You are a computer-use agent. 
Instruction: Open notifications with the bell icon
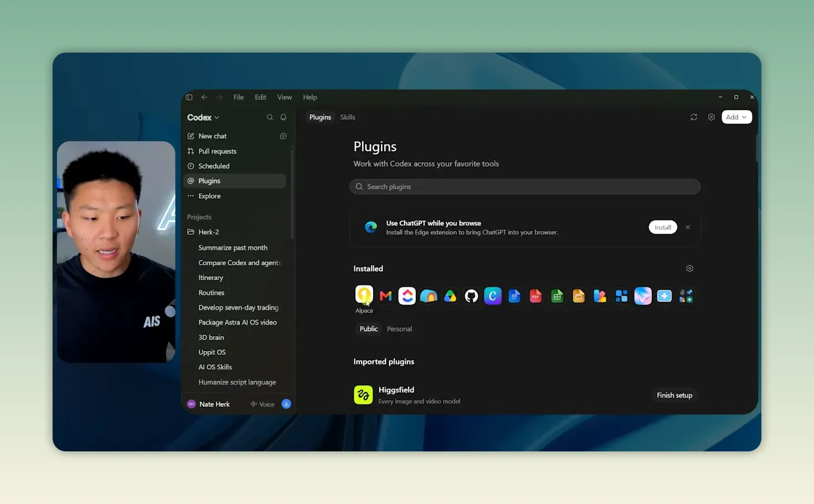[x=283, y=117]
